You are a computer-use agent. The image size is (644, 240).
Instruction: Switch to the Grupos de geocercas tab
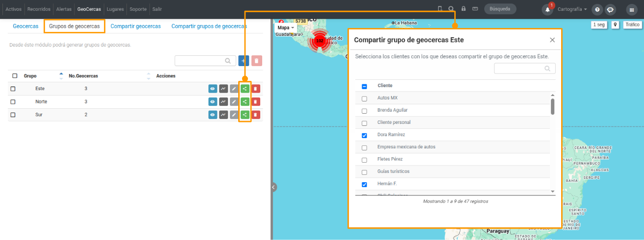[74, 26]
